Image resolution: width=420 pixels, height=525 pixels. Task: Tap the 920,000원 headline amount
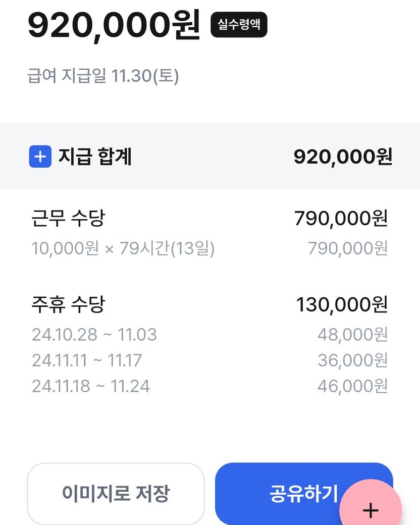coord(114,25)
